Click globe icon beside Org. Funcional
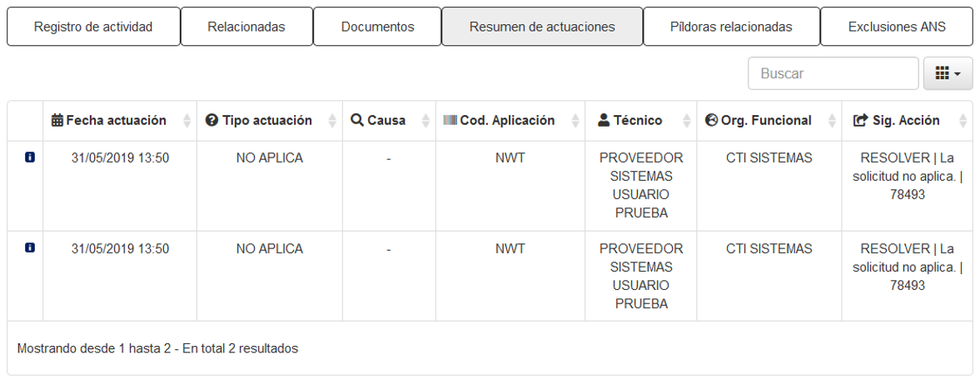The height and width of the screenshot is (385, 980). tap(711, 120)
